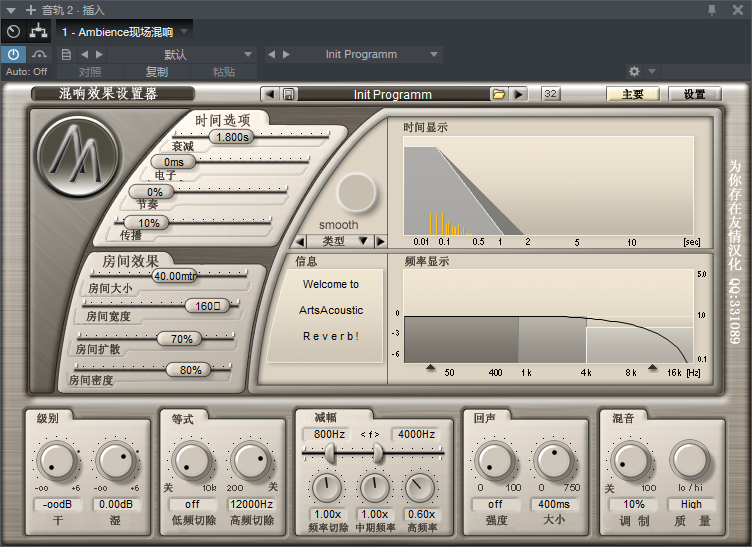The width and height of the screenshot is (752, 547).
Task: Click the 衰减 decay slider handle 1.800s
Action: click(232, 137)
